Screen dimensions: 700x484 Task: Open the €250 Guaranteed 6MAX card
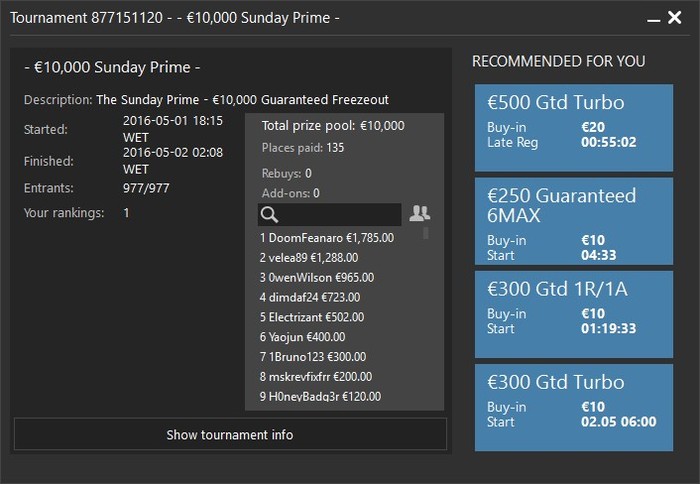pos(560,220)
